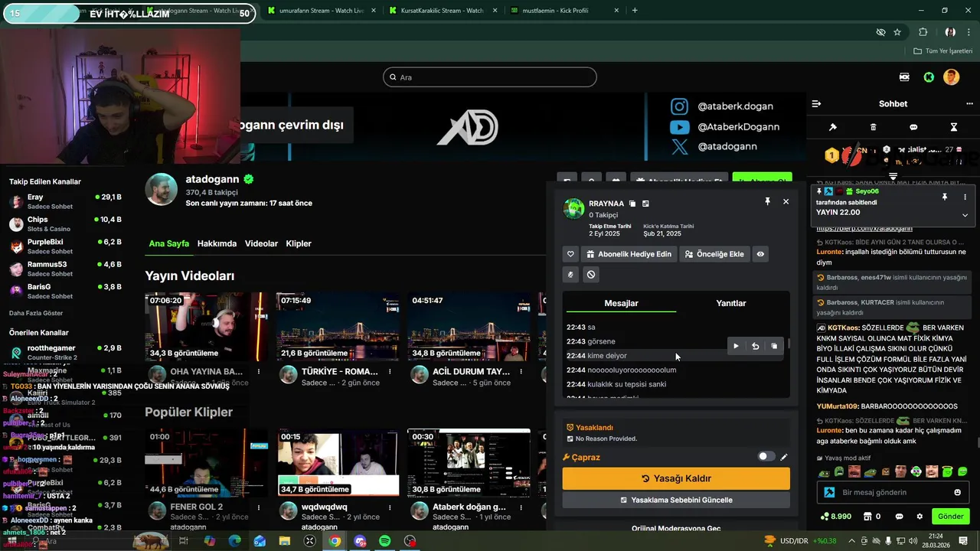Collapse the Sohbet chat panel with arrow icon

tap(816, 103)
